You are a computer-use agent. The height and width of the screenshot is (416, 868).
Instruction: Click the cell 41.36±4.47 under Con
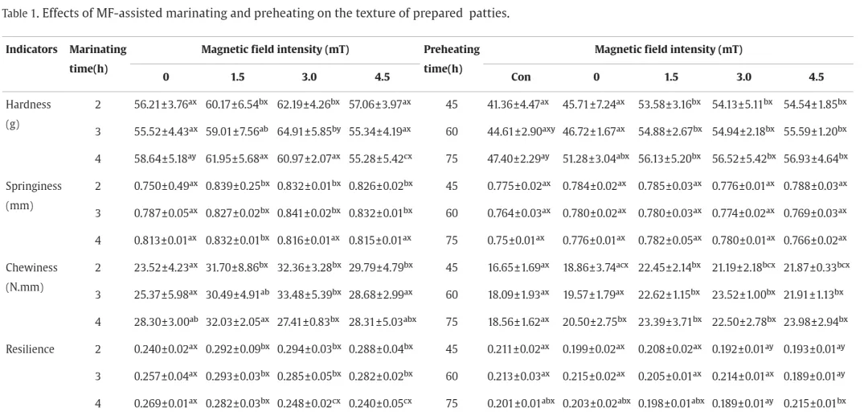pyautogui.click(x=518, y=104)
